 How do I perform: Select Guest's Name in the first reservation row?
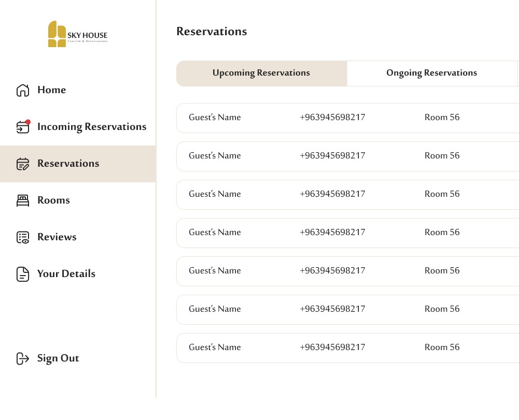tap(215, 118)
